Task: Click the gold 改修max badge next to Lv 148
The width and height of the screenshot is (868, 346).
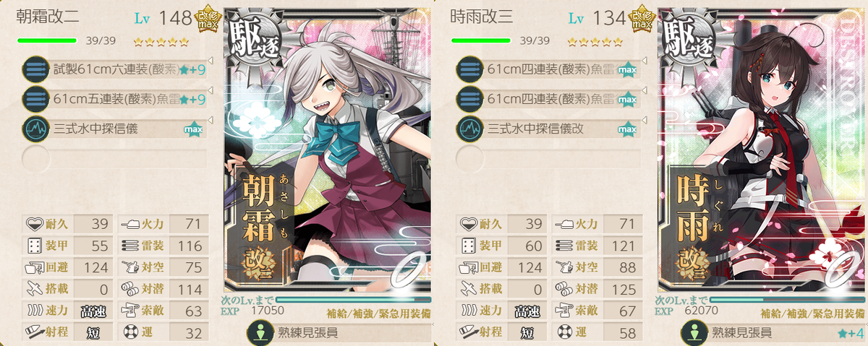Action: point(208,20)
